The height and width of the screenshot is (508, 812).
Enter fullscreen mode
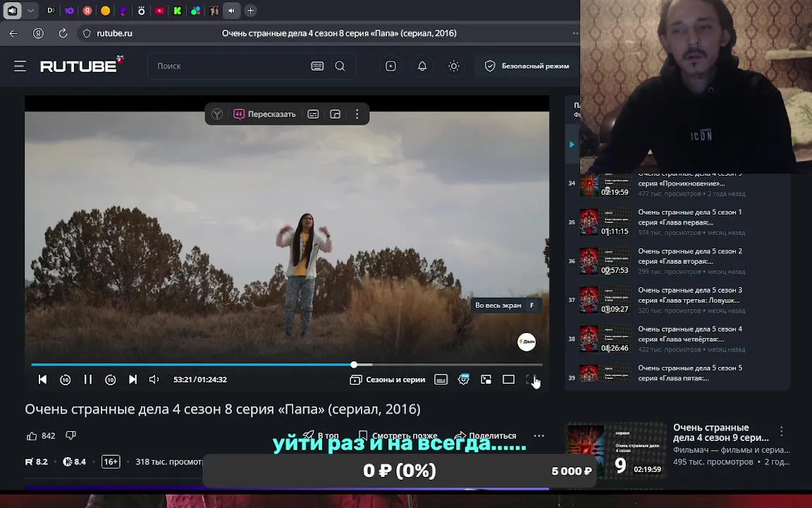pos(531,380)
